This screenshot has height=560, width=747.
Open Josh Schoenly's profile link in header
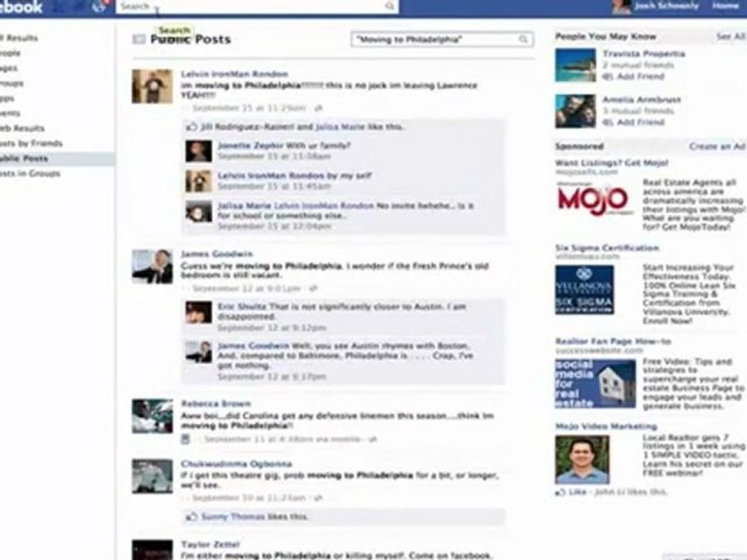pos(667,6)
